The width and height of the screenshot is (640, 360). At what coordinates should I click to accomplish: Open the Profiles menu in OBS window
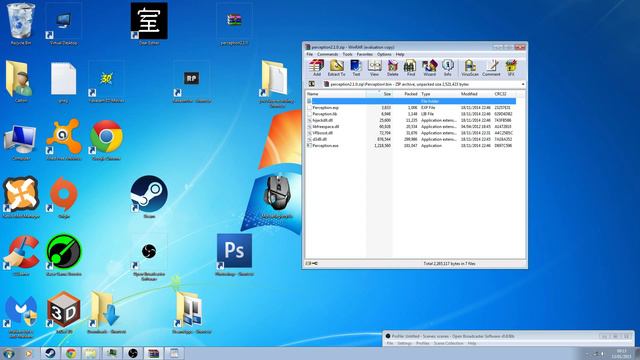422,343
